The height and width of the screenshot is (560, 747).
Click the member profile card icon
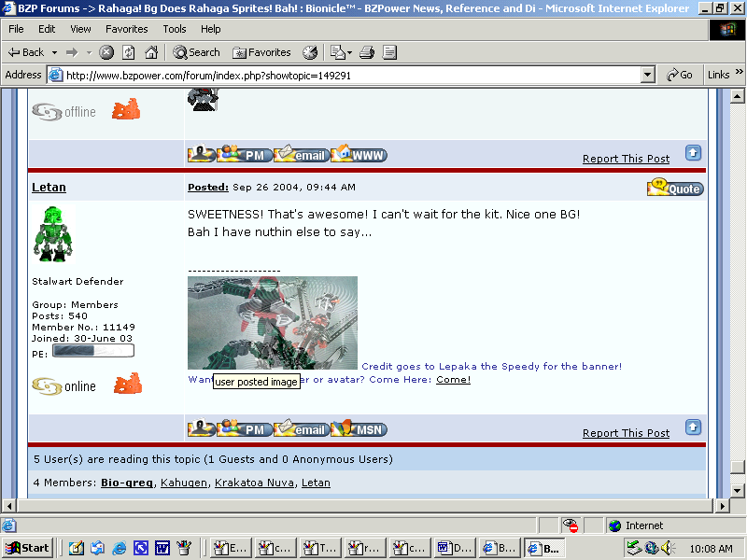point(201,428)
